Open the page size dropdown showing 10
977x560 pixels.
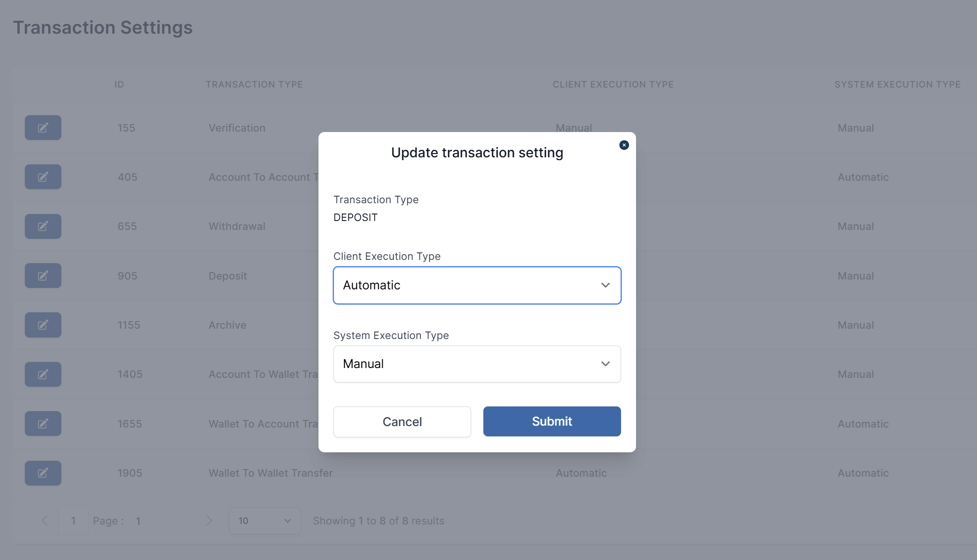pyautogui.click(x=265, y=521)
